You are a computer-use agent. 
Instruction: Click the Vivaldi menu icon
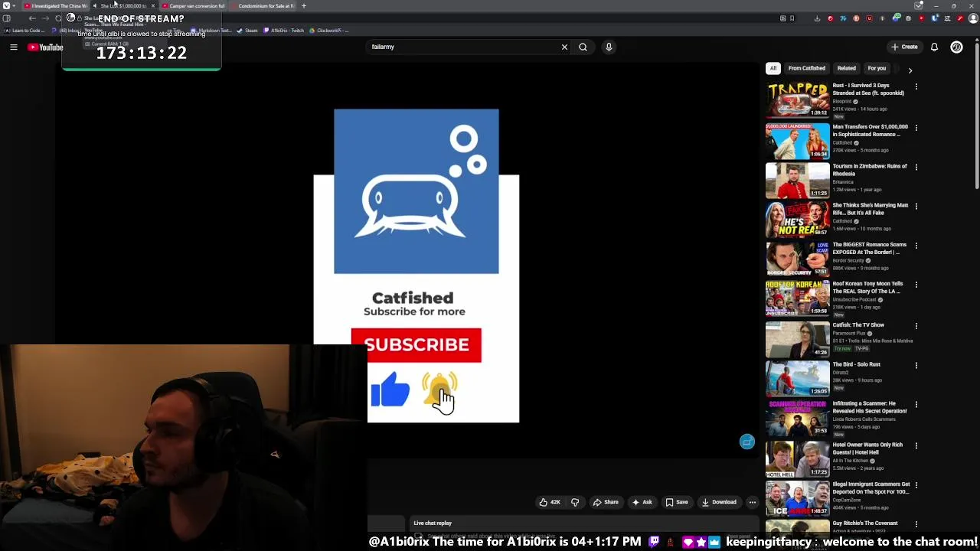point(6,6)
